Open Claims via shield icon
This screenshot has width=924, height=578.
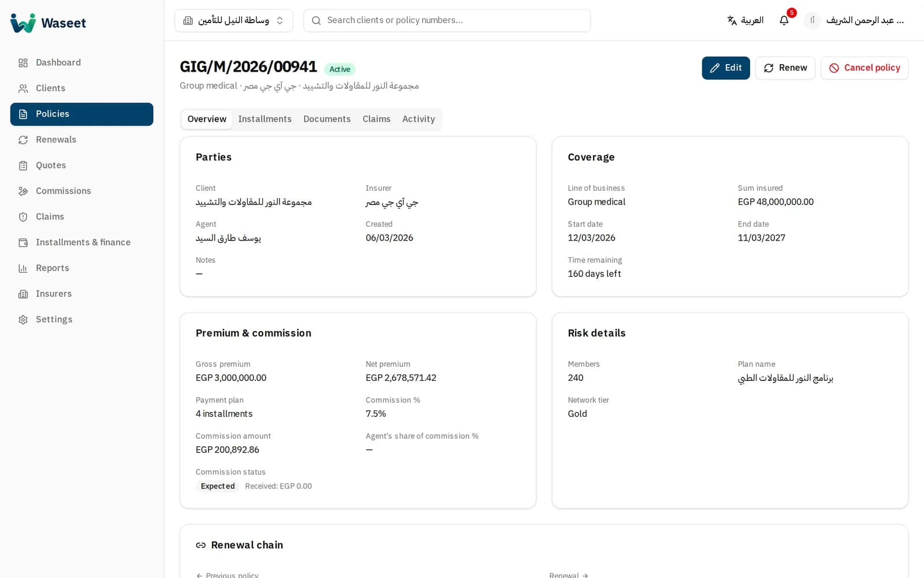point(23,217)
